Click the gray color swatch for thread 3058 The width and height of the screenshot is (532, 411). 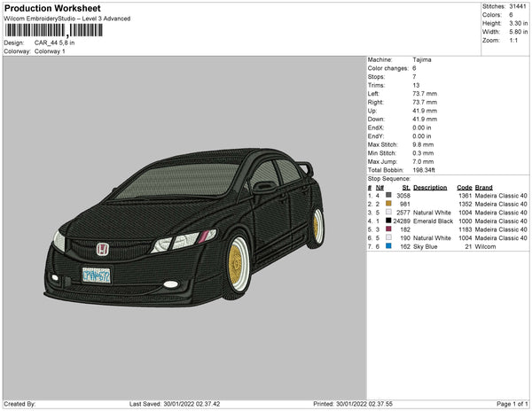coord(388,195)
